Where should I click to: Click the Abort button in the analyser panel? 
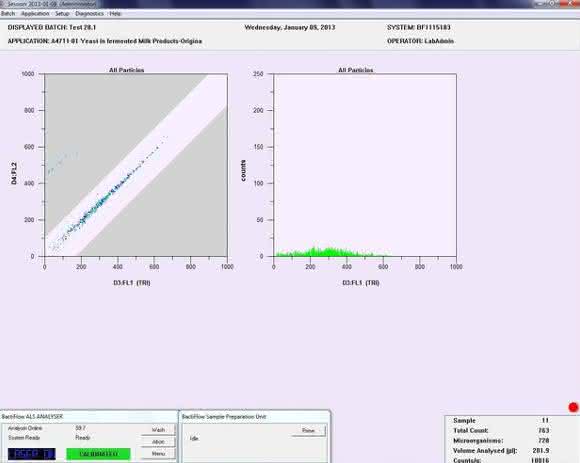[158, 442]
